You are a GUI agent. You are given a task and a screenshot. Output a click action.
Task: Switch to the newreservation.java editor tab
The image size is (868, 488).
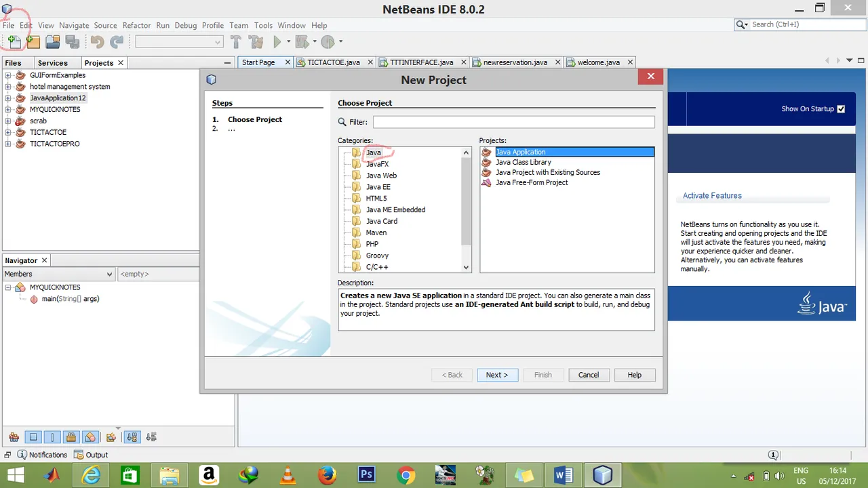pos(515,62)
